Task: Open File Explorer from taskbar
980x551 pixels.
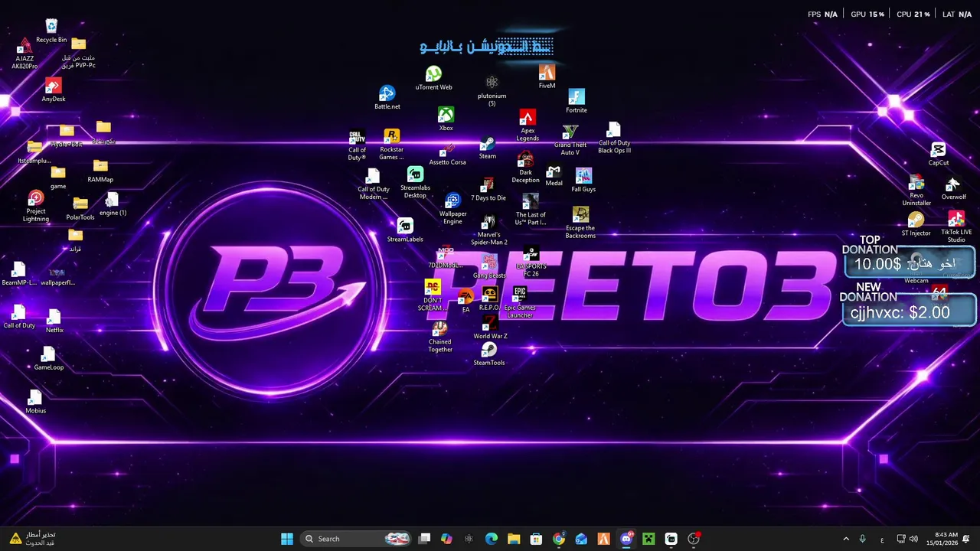Action: coord(514,539)
